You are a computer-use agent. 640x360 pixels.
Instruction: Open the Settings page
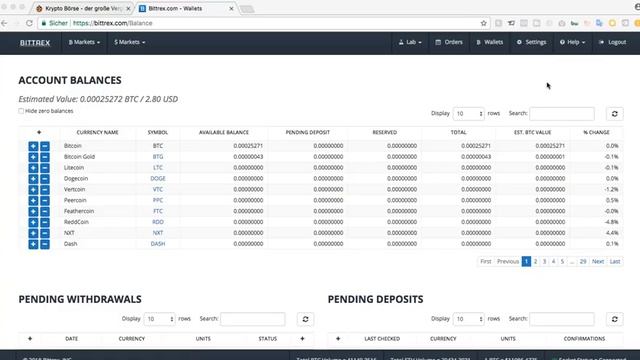point(531,42)
